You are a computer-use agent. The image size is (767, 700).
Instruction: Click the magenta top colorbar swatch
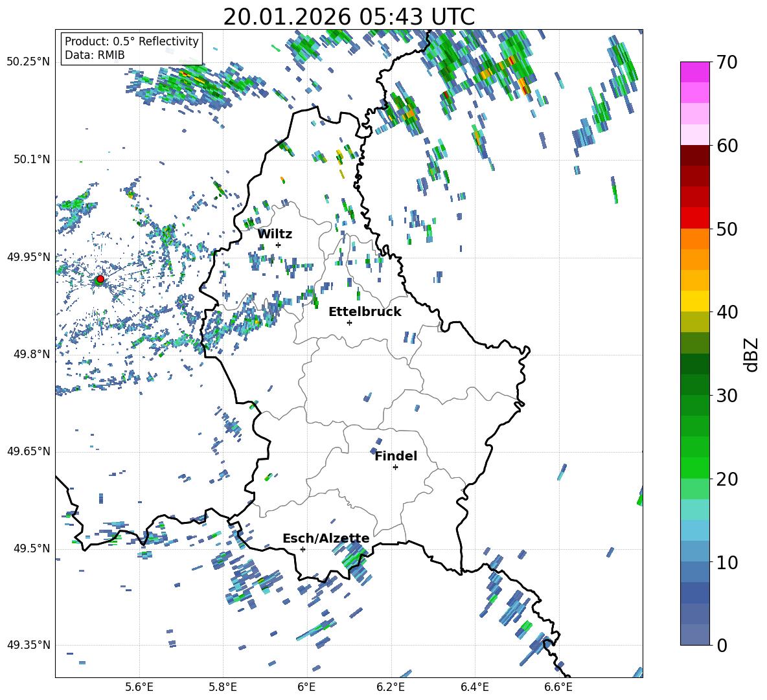tap(695, 72)
